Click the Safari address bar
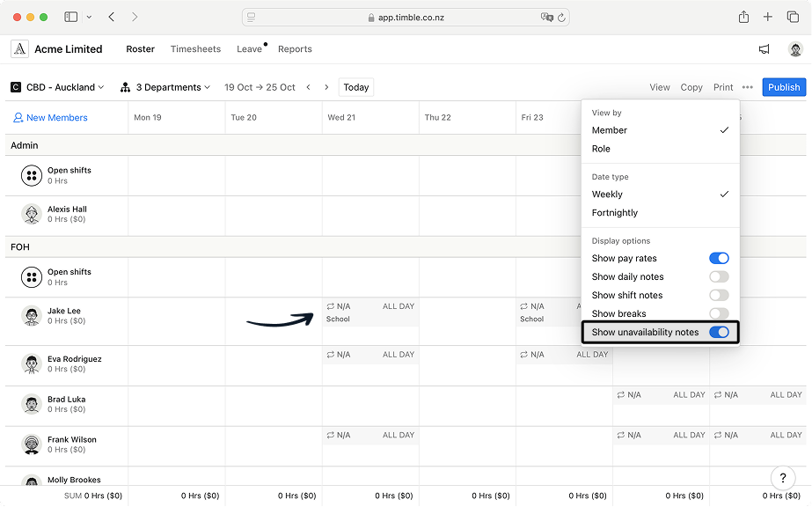 (x=406, y=17)
